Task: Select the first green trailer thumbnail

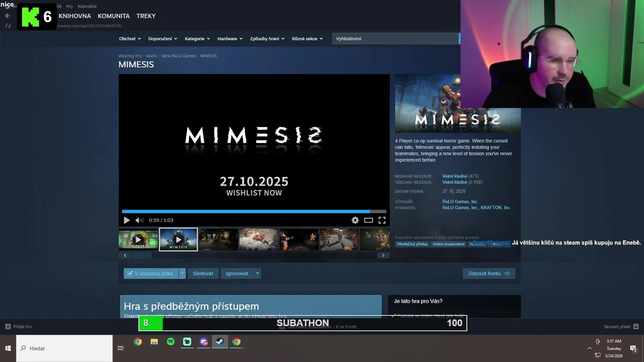Action: tap(138, 239)
